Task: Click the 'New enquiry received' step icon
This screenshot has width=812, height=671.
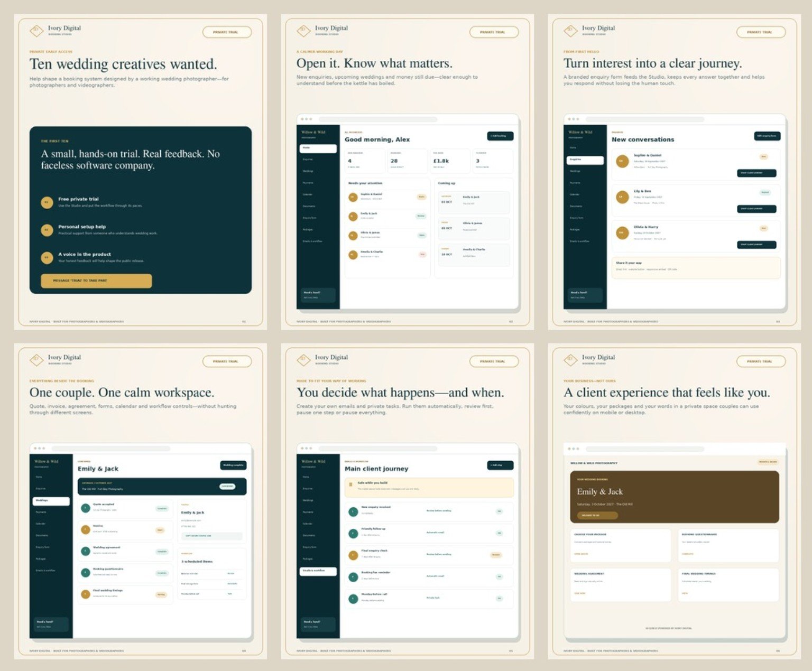Action: (x=353, y=511)
